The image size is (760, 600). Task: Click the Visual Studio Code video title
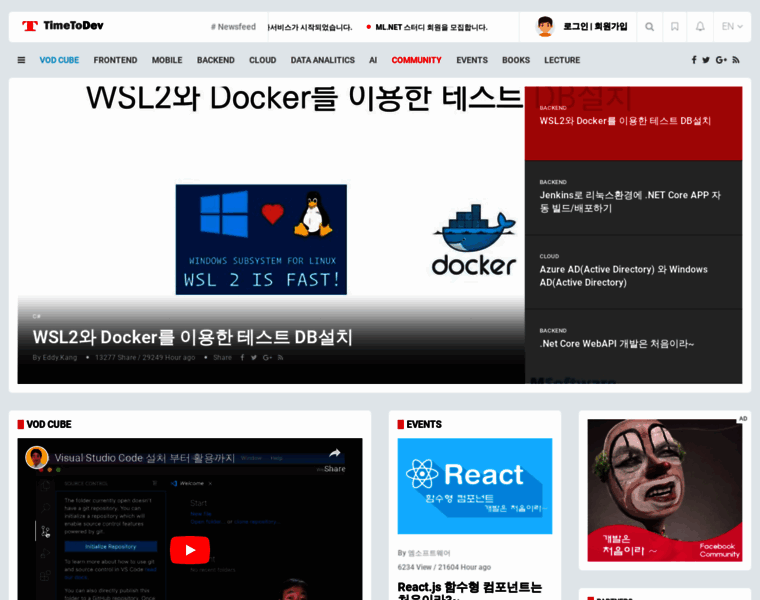(x=144, y=458)
